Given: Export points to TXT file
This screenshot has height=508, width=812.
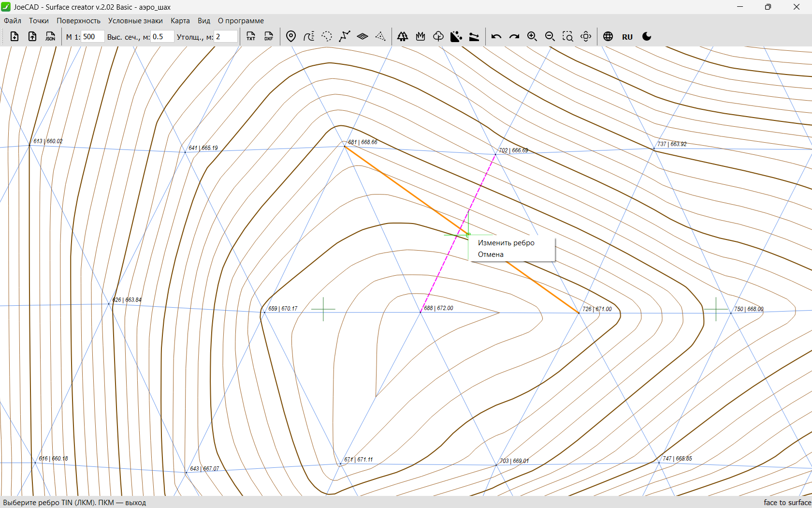Looking at the screenshot, I should [x=251, y=37].
